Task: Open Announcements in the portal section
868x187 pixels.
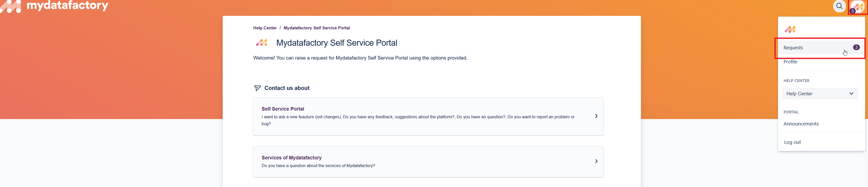Action: point(801,124)
